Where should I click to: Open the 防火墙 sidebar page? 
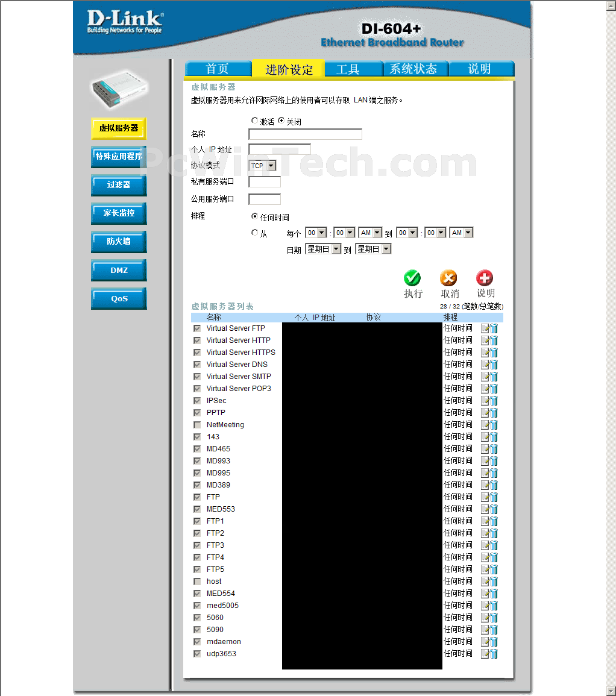(119, 242)
